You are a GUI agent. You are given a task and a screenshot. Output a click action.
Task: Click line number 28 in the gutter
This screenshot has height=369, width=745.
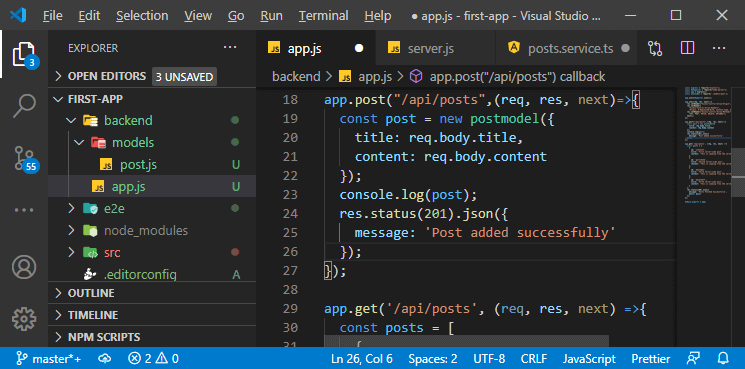pos(289,290)
